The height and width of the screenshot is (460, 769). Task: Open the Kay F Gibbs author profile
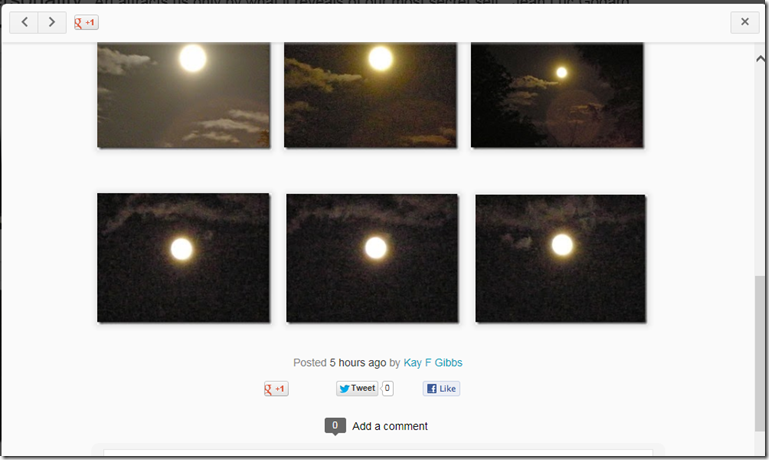[433, 363]
